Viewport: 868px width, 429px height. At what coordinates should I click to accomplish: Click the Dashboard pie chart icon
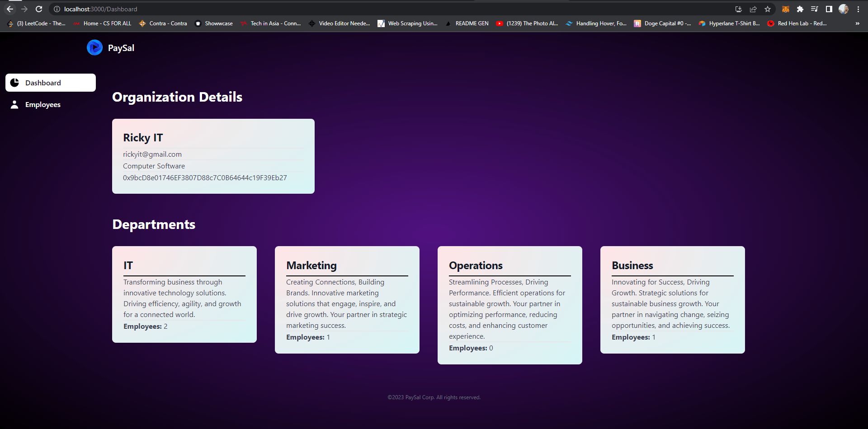coord(14,83)
